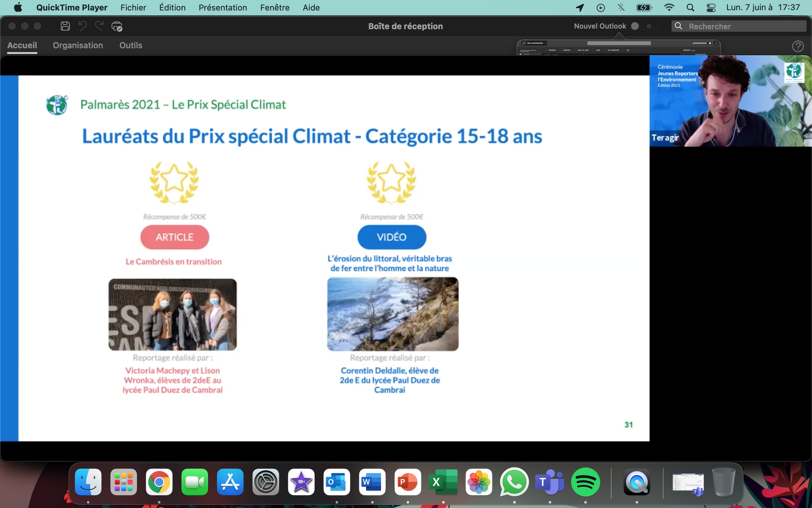Open the Édition menu
812x508 pixels.
172,7
